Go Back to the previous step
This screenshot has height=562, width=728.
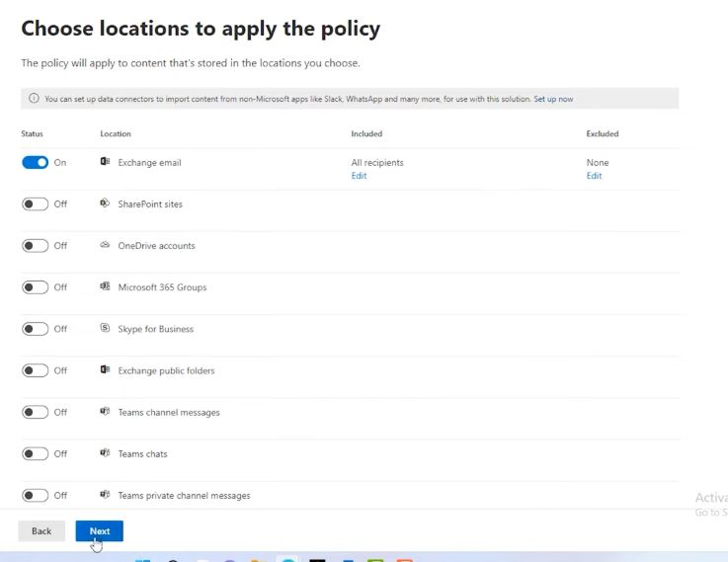coord(41,531)
